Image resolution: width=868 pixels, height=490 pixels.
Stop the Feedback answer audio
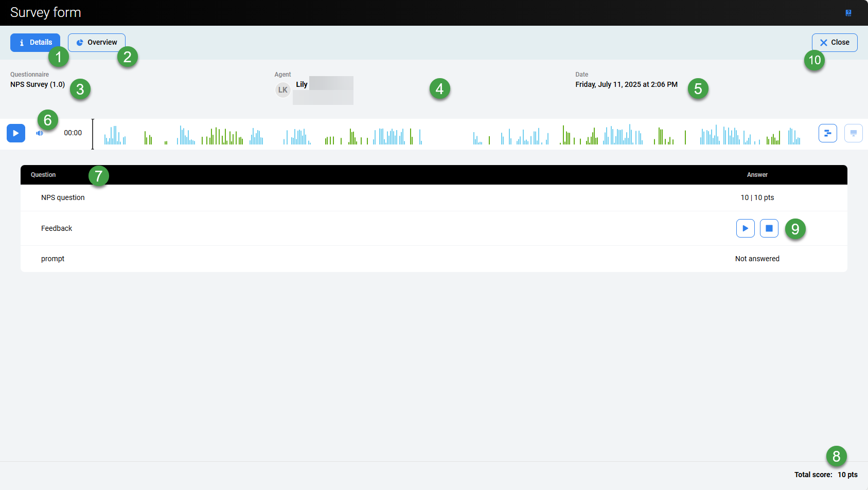point(769,228)
